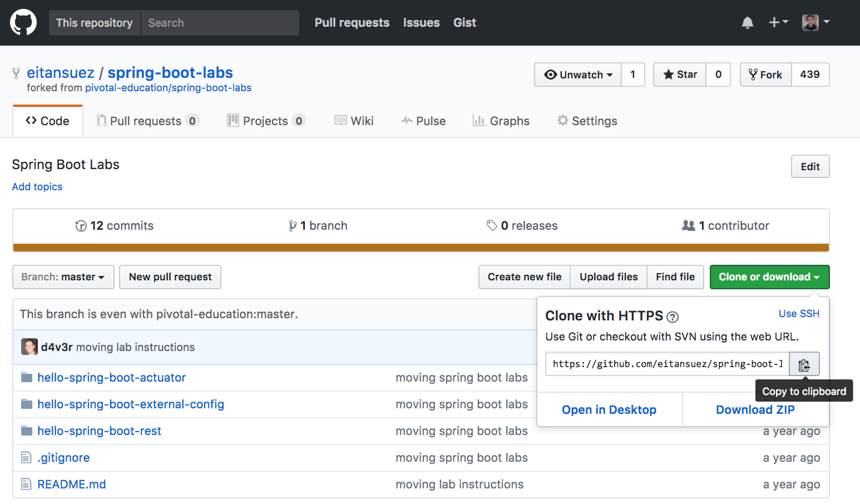
Task: Click the Edit description button
Action: [810, 166]
